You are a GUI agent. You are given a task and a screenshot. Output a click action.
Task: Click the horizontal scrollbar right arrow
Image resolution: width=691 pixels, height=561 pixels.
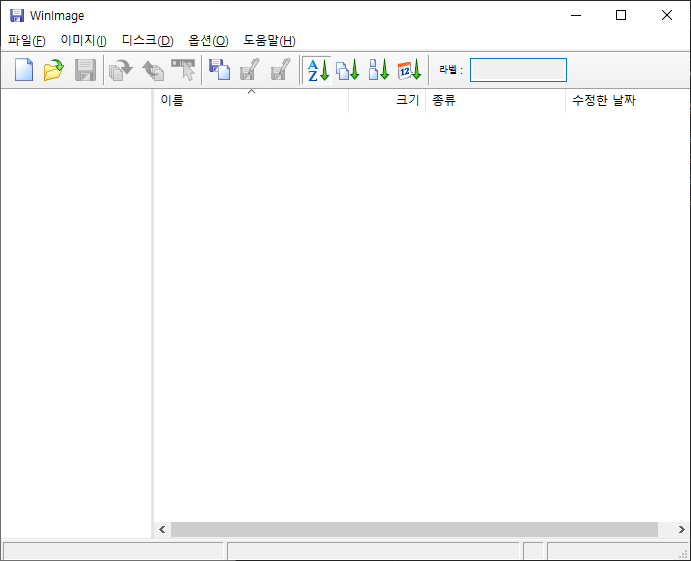pos(682,530)
